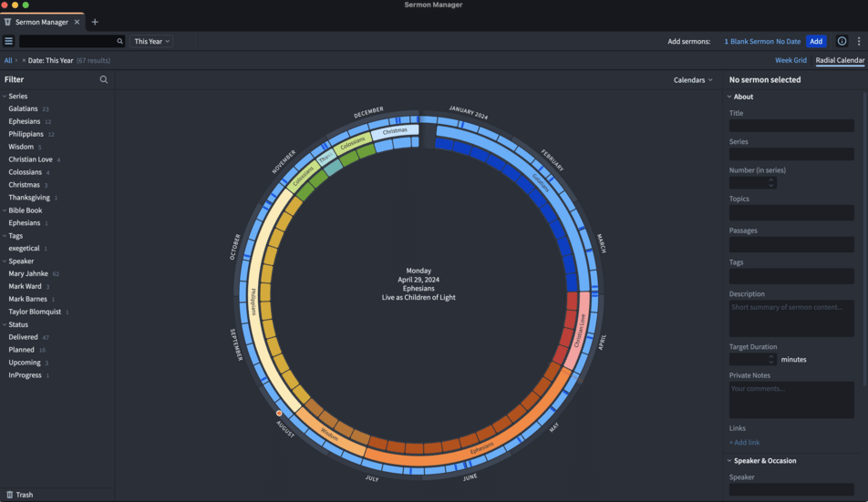Collapse the Series filter group
Image resolution: width=868 pixels, height=502 pixels.
tap(5, 96)
